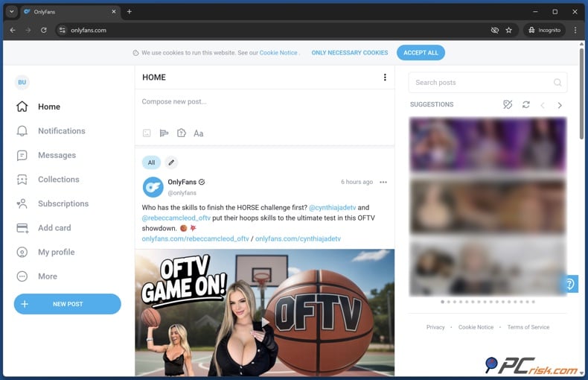Open the OnlyFans post author name
The width and height of the screenshot is (588, 380).
coord(182,182)
